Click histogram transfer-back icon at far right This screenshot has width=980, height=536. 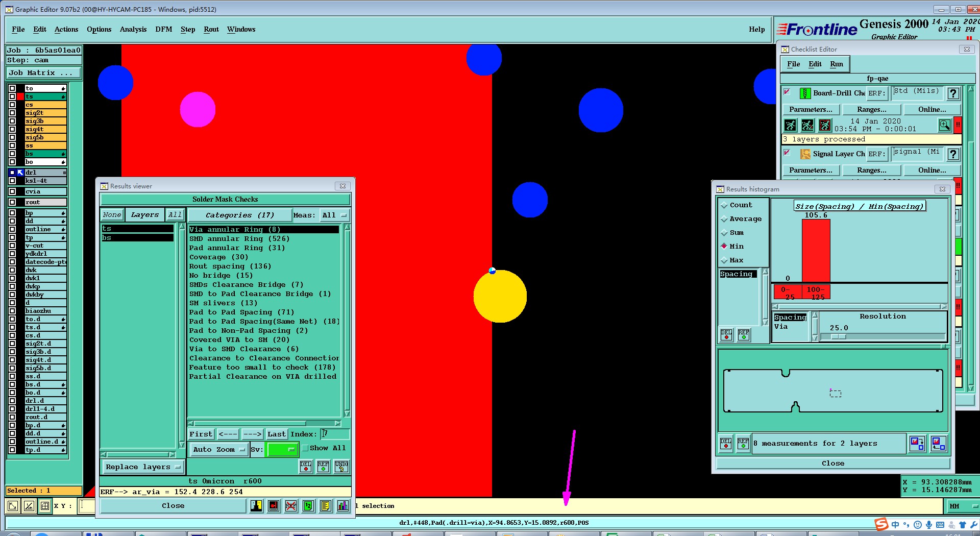coord(939,443)
